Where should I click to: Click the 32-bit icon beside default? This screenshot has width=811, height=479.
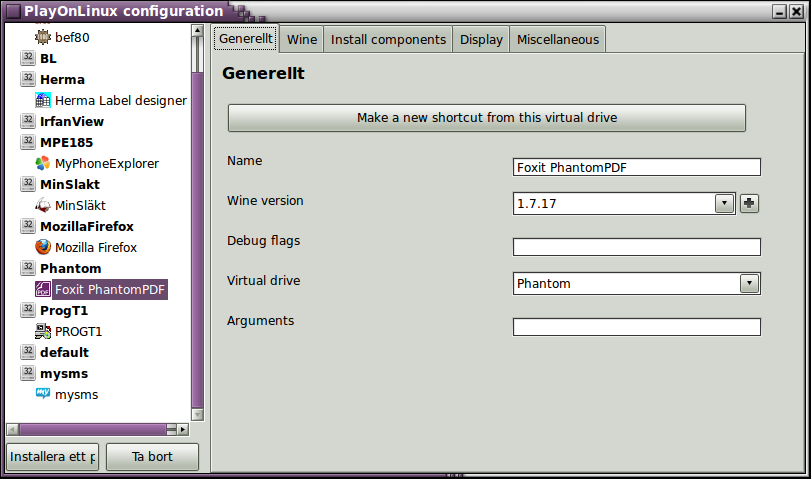(x=28, y=352)
